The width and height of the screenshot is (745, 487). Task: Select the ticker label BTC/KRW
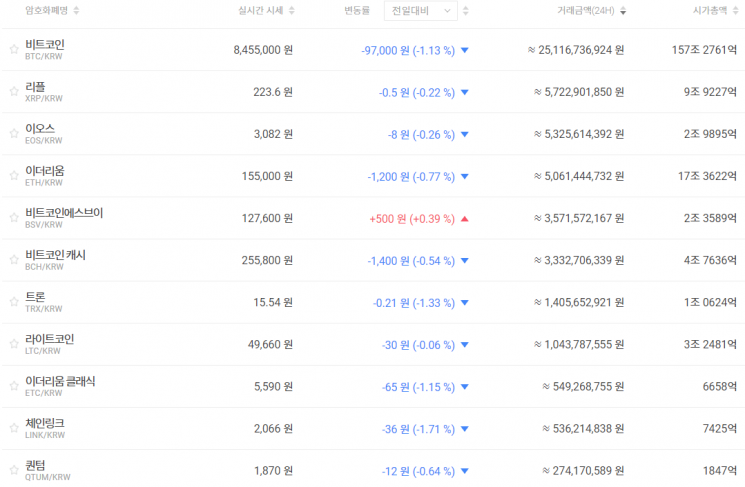click(x=43, y=56)
